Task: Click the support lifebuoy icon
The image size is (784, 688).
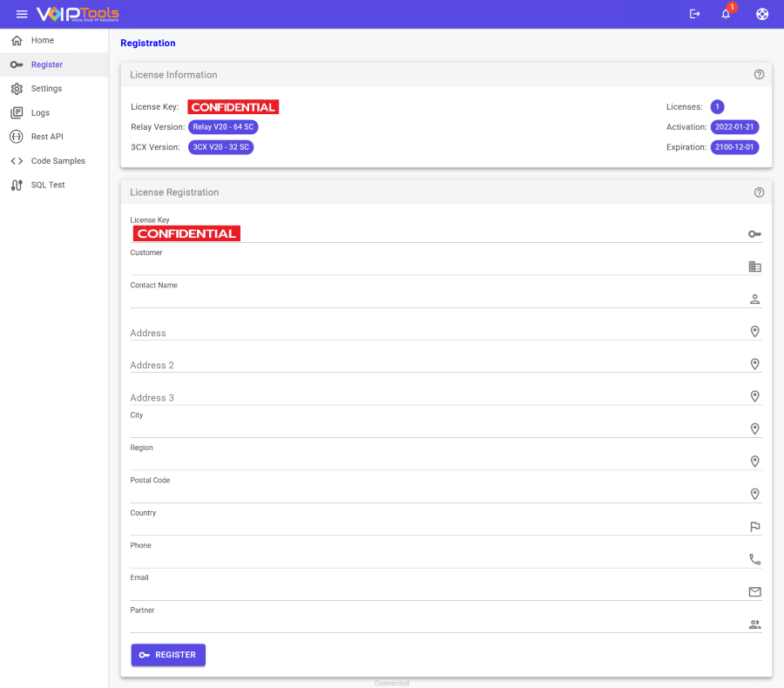Action: pos(762,14)
